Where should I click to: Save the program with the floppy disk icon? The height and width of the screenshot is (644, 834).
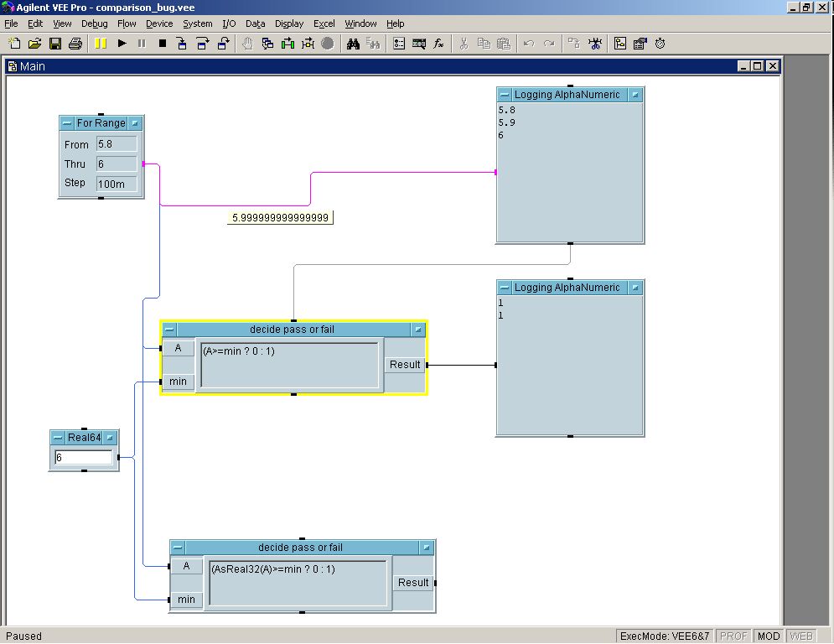55,44
